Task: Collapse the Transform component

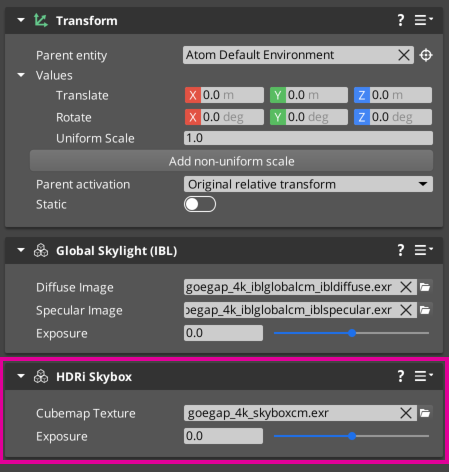Action: click(21, 20)
